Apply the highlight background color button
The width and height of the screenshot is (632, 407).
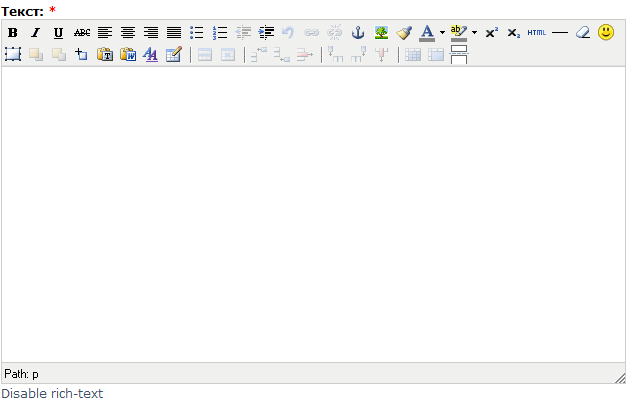point(459,33)
